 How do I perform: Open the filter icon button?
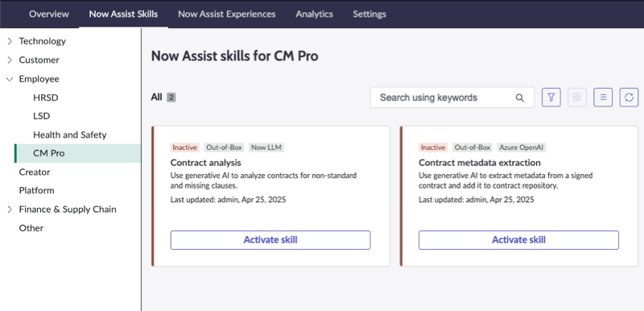(x=551, y=97)
